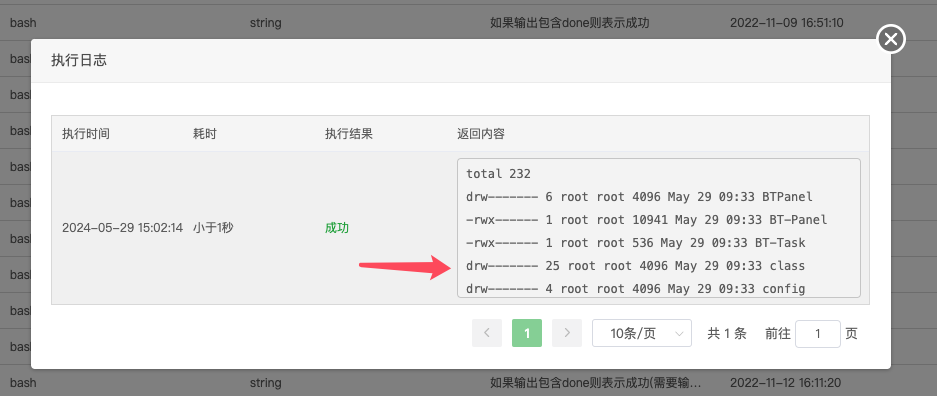Click the config directory line in output
Image resolution: width=937 pixels, height=396 pixels.
636,288
